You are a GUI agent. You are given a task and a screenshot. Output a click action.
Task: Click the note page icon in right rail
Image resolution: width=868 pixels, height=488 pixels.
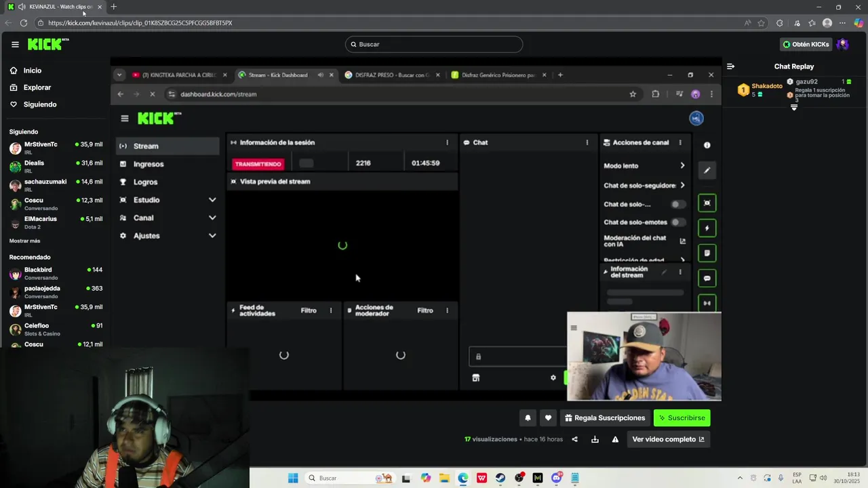pyautogui.click(x=707, y=253)
